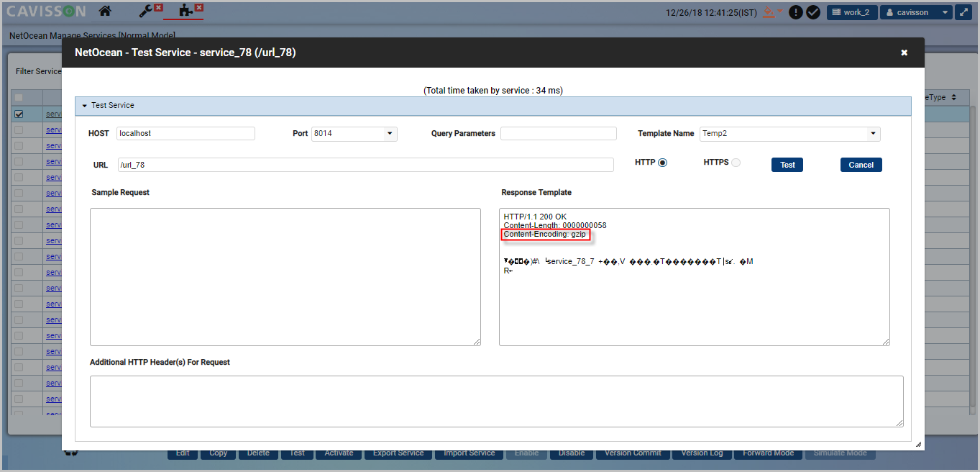Viewport: 980px width, 472px height.
Task: Close the wrench tab with its red X
Action: [x=158, y=8]
